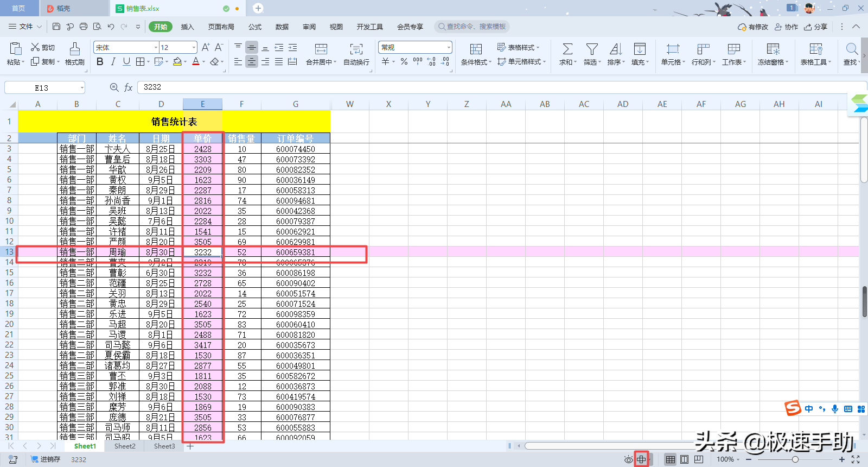Click the search commands 查找命令 box

[x=472, y=27]
